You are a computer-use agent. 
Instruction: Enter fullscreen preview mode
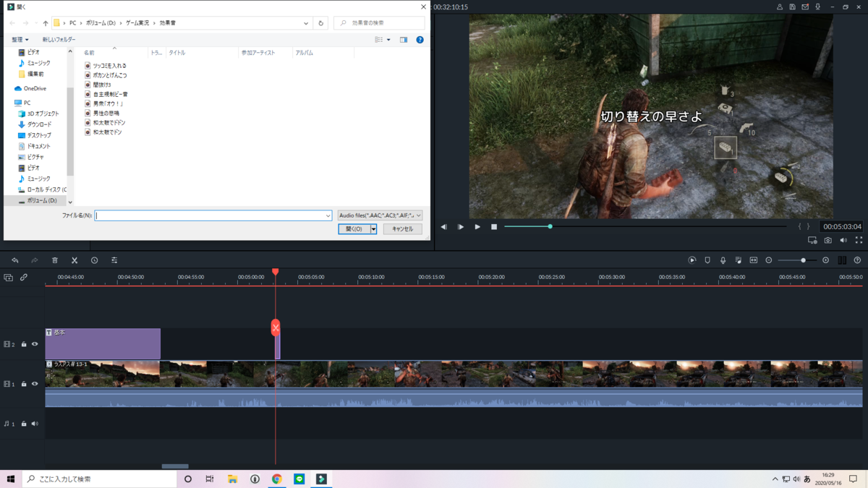(859, 240)
